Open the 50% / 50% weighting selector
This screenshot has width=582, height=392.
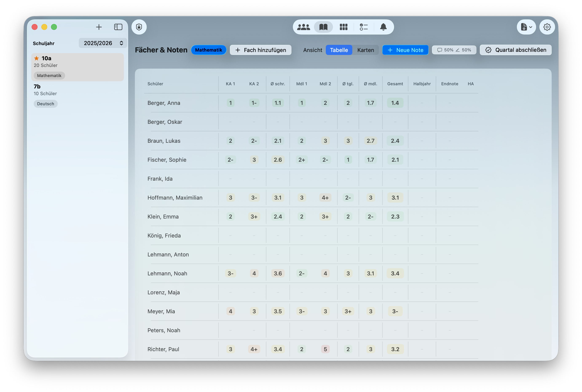coord(454,50)
